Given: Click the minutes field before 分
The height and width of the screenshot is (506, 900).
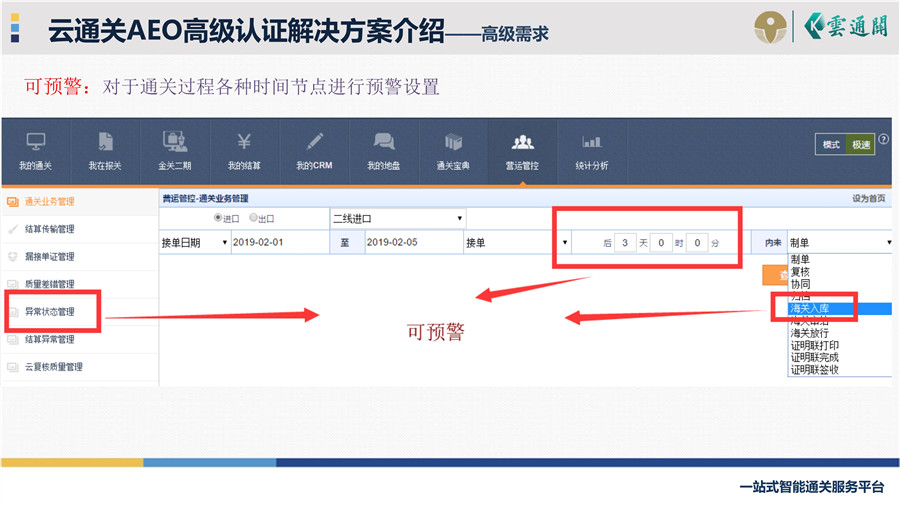Looking at the screenshot, I should click(697, 243).
